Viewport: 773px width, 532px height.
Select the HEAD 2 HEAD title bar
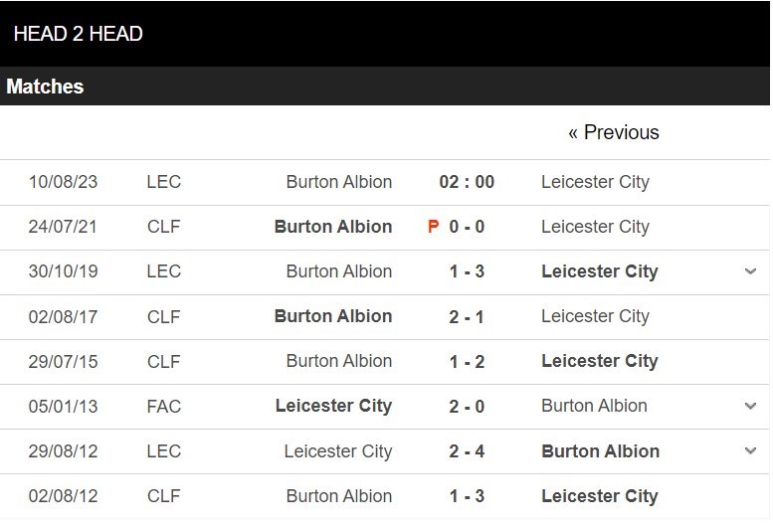pyautogui.click(x=385, y=34)
